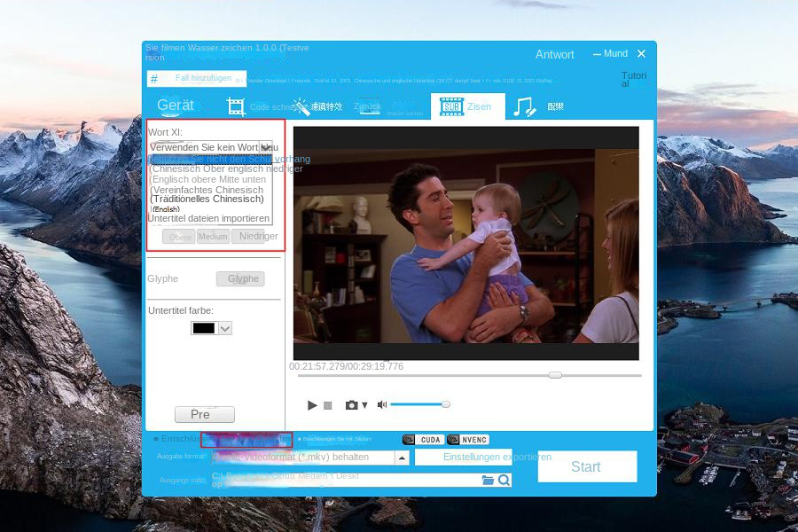Open the Zisen subtitle tab
The height and width of the screenshot is (532, 798).
467,106
